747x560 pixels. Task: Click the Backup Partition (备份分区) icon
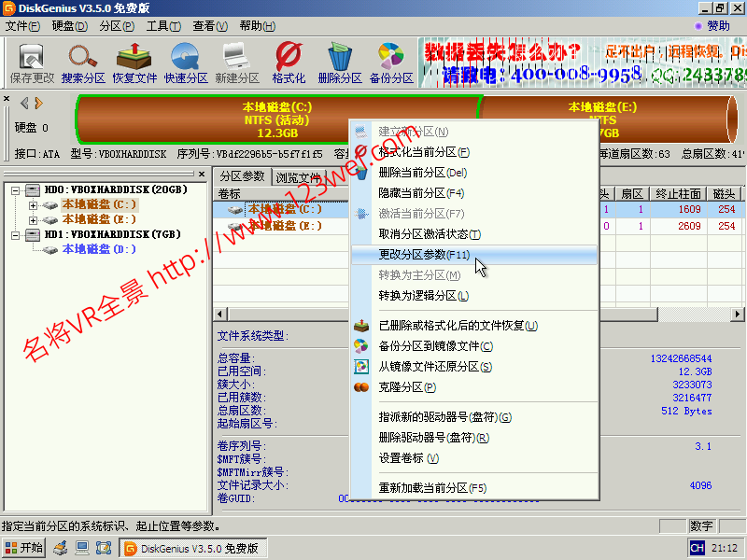391,62
